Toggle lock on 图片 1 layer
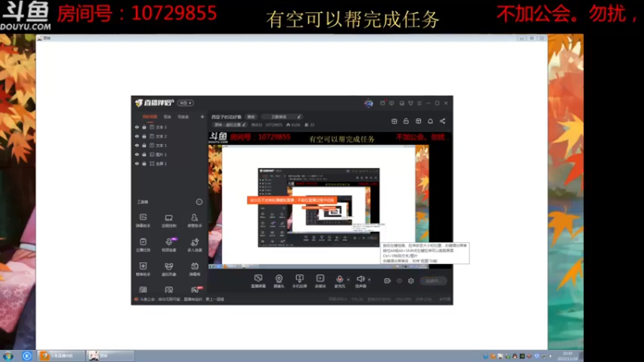The image size is (644, 362). click(144, 154)
